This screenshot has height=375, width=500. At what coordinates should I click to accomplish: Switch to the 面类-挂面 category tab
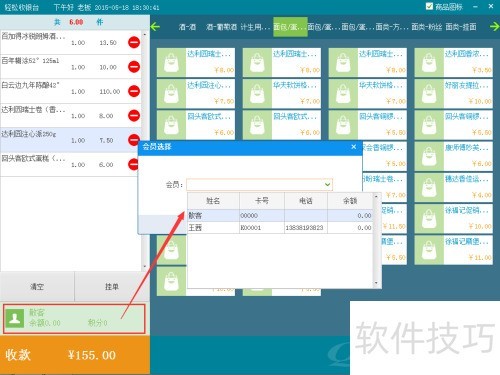tap(461, 27)
